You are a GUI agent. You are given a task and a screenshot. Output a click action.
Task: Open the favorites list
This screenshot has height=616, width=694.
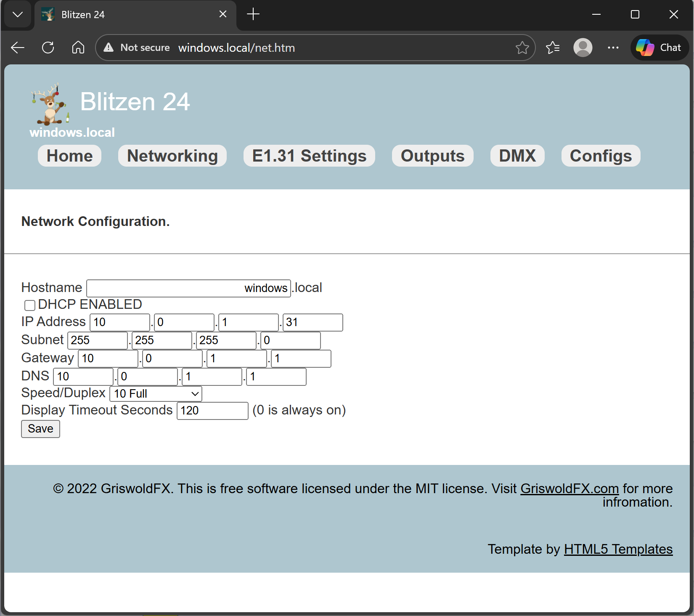click(x=553, y=48)
